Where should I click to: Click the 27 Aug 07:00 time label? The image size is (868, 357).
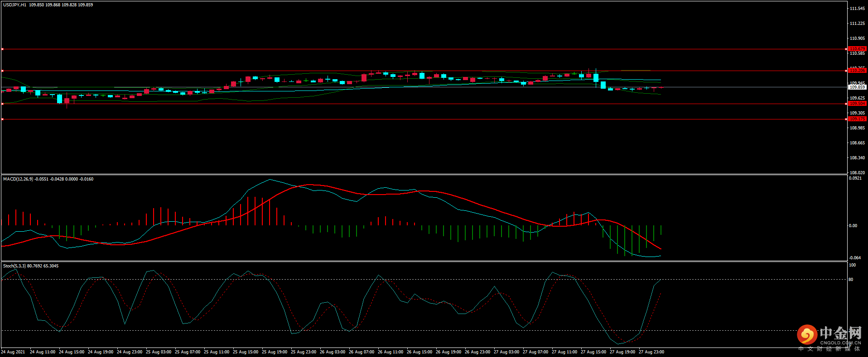(535, 352)
